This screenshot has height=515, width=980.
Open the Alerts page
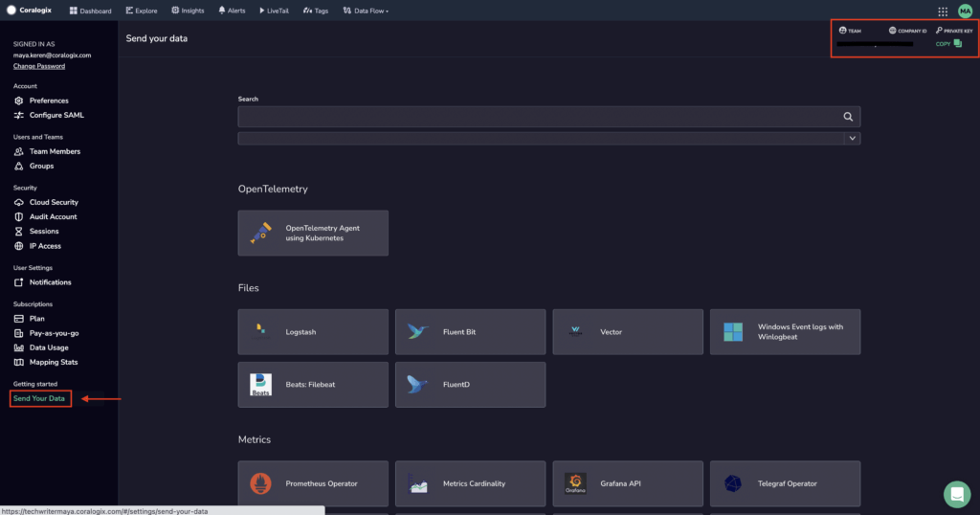tap(232, 11)
